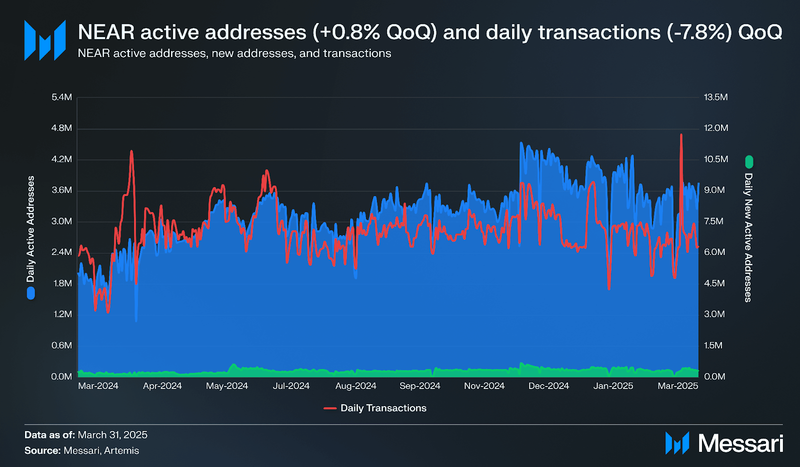Click the subtitle 'NEAR active addresses, new addresses, and transactions'
800x467 pixels.
[x=234, y=54]
